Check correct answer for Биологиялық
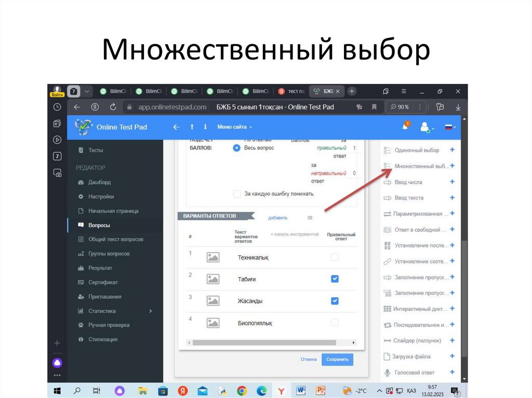Viewport: 532px width, 398px height. (335, 323)
